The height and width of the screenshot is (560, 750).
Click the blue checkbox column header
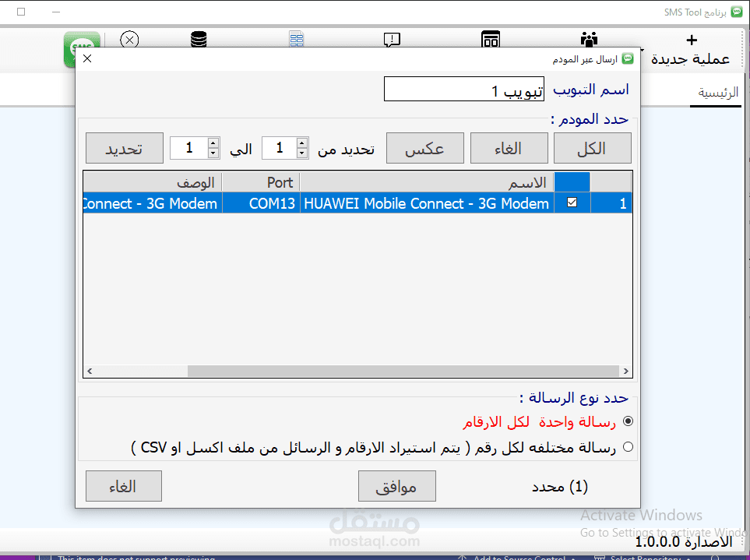572,182
